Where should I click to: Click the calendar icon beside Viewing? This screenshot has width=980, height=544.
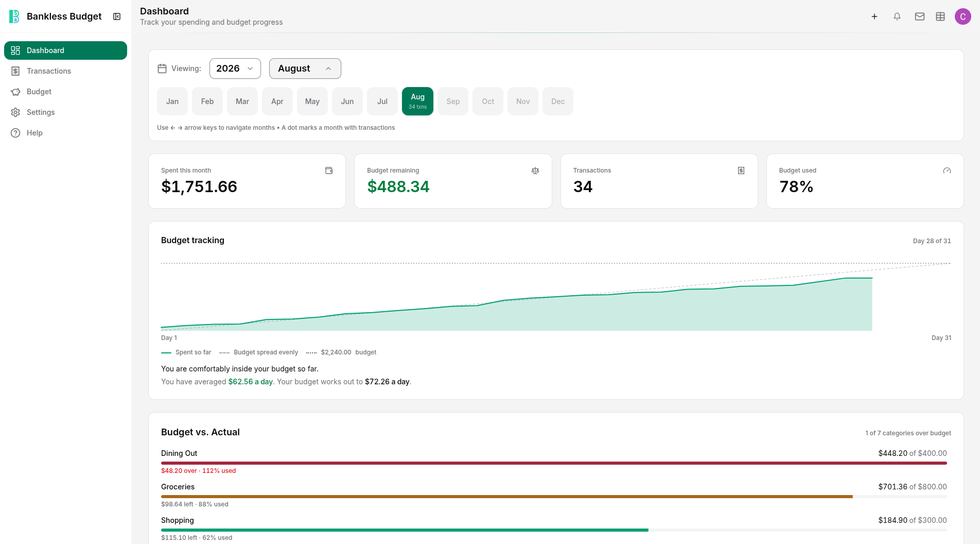point(162,69)
